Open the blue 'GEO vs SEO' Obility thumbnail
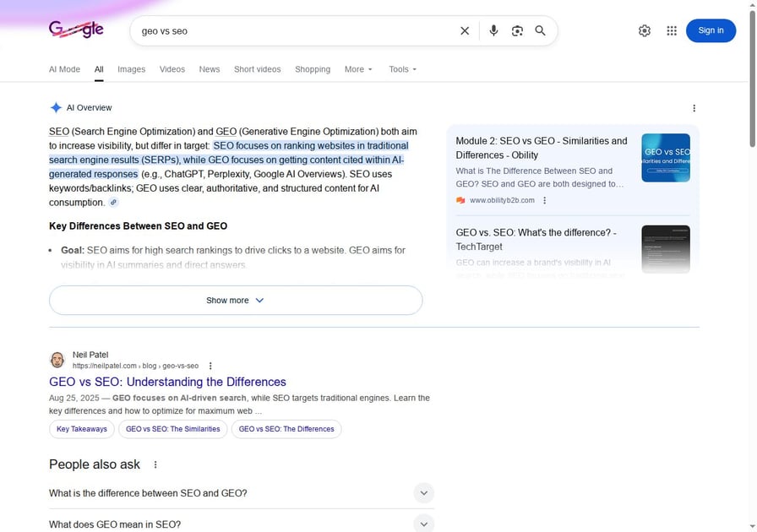This screenshot has height=532, width=757. [666, 158]
